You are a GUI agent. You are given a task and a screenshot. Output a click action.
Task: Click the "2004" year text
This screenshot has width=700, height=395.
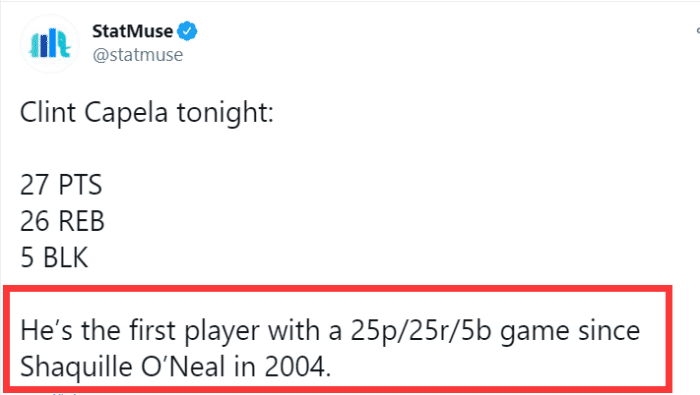pos(295,367)
